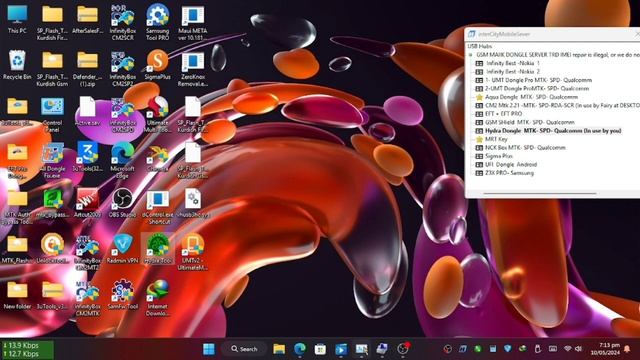
Task: Open the volume control in system tray
Action: tap(578, 349)
